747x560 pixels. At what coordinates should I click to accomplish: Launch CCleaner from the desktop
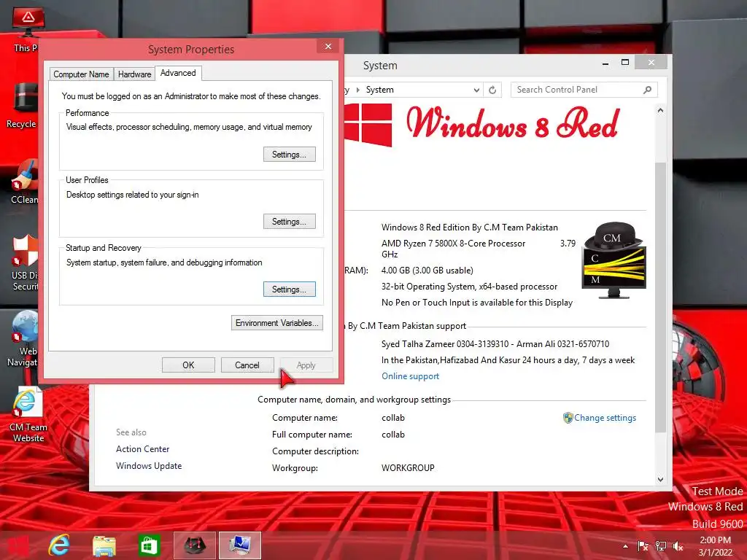click(x=25, y=182)
